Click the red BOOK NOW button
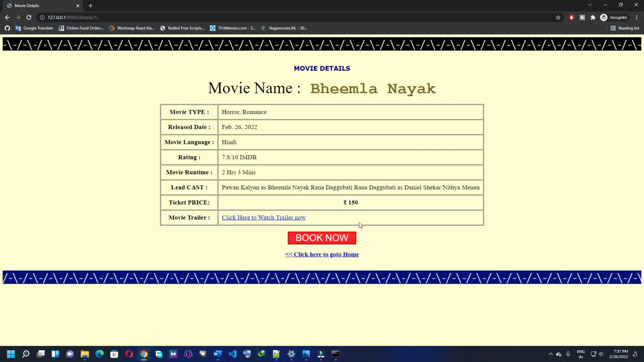The image size is (644, 362). pos(322,238)
